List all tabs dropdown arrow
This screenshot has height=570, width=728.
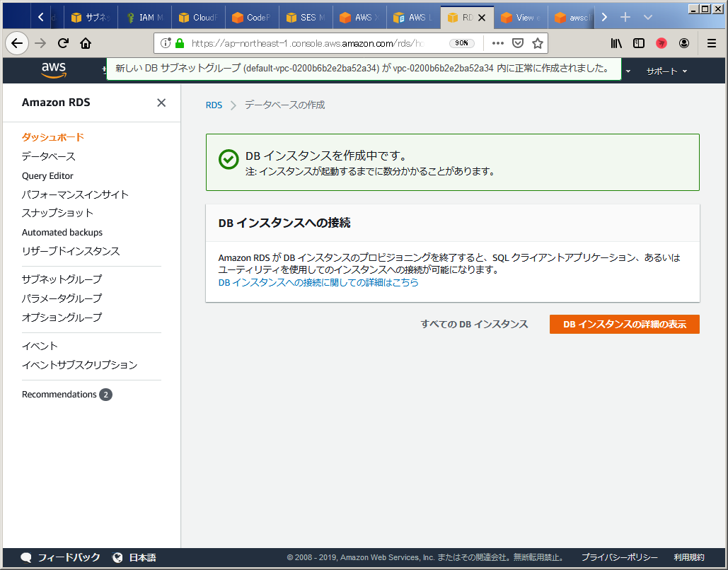pyautogui.click(x=648, y=17)
